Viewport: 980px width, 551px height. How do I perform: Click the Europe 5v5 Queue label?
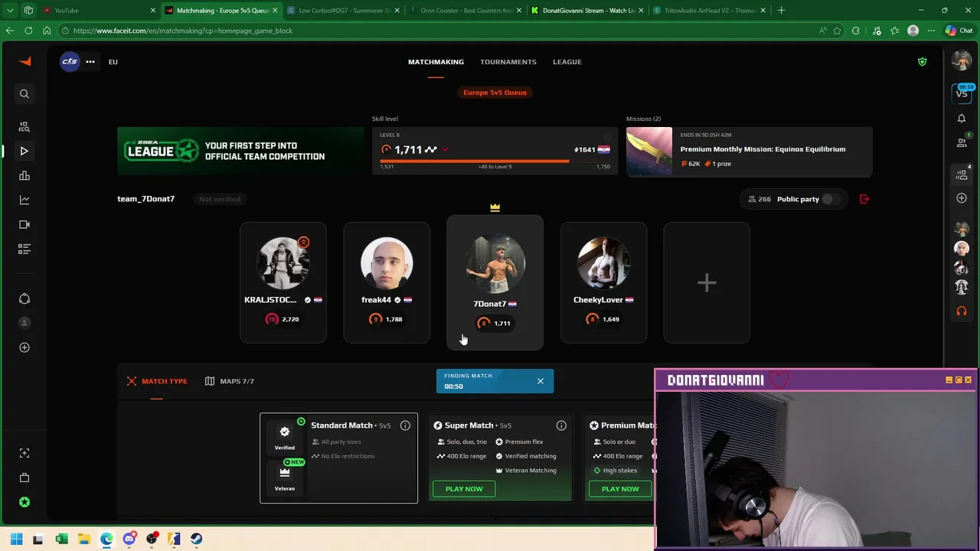tap(495, 92)
